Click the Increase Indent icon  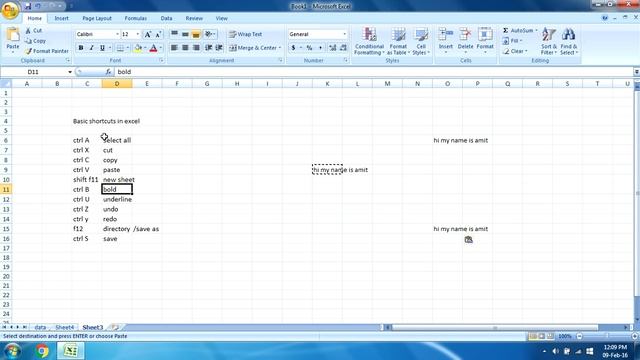[x=219, y=48]
